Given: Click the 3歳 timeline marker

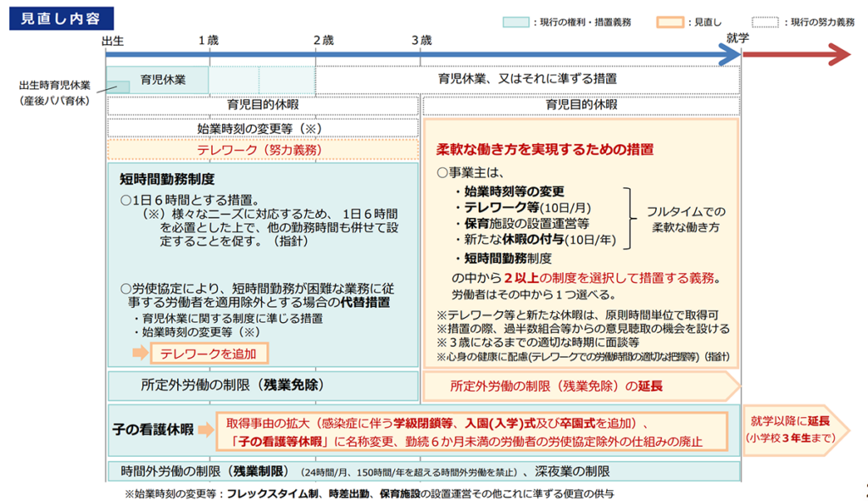Looking at the screenshot, I should [421, 40].
